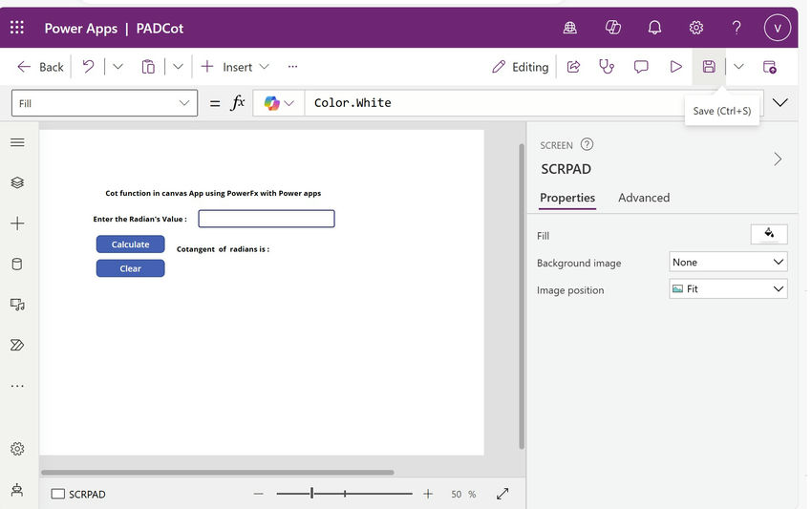Click the fx formula icon
The width and height of the screenshot is (812, 509).
238,103
